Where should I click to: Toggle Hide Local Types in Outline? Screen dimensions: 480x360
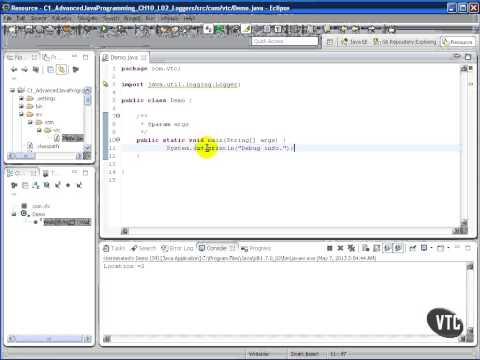click(79, 185)
